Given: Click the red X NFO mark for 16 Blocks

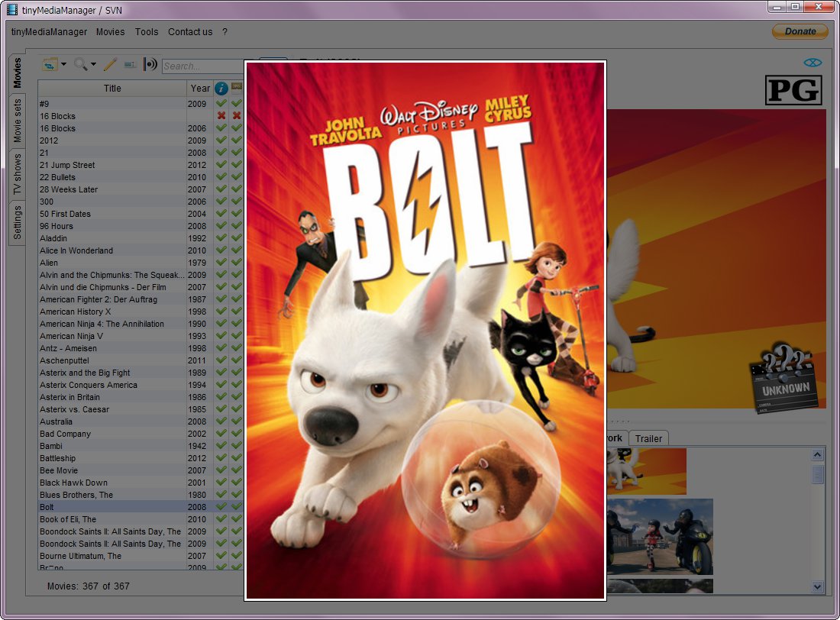Looking at the screenshot, I should pos(221,116).
